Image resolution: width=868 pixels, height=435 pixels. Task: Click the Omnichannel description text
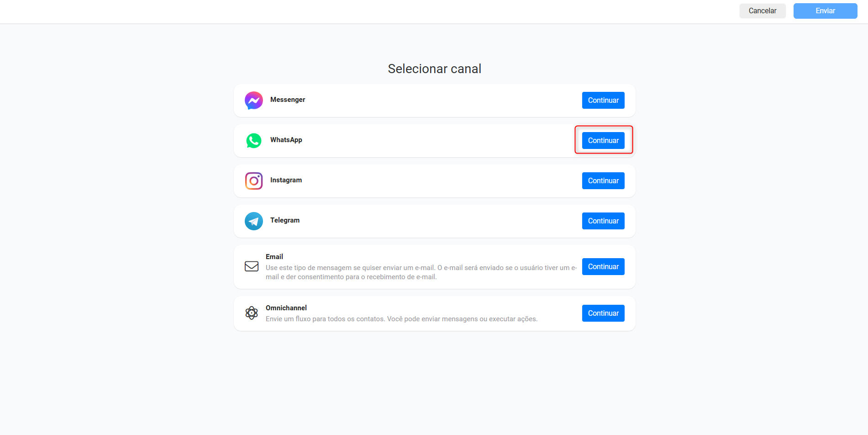(x=402, y=319)
